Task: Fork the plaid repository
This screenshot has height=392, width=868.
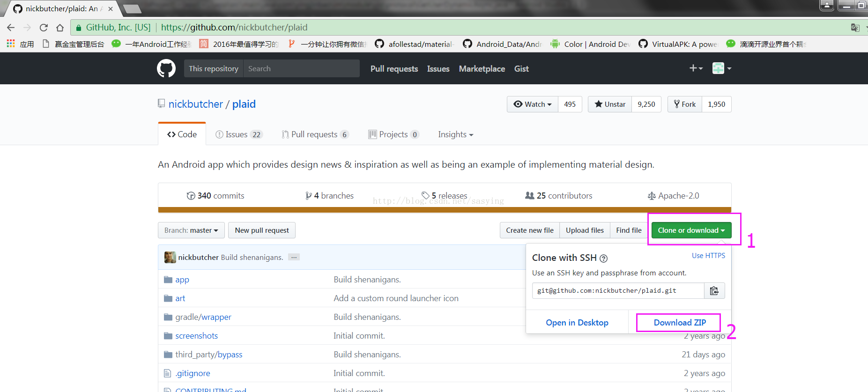Action: click(685, 104)
